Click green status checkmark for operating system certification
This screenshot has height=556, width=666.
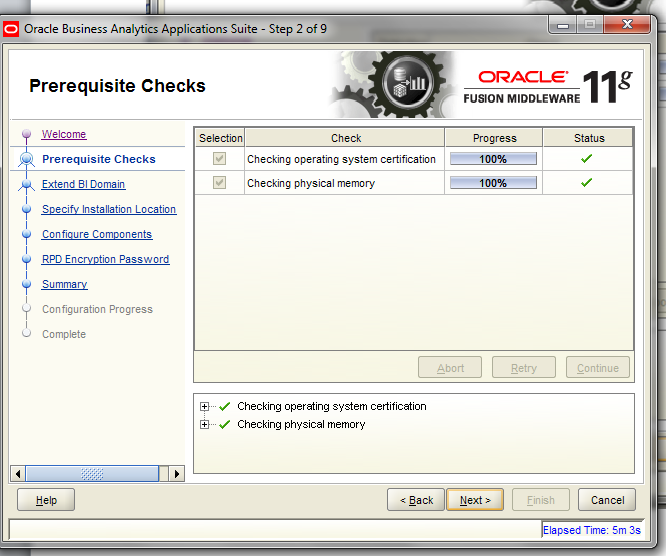click(587, 159)
